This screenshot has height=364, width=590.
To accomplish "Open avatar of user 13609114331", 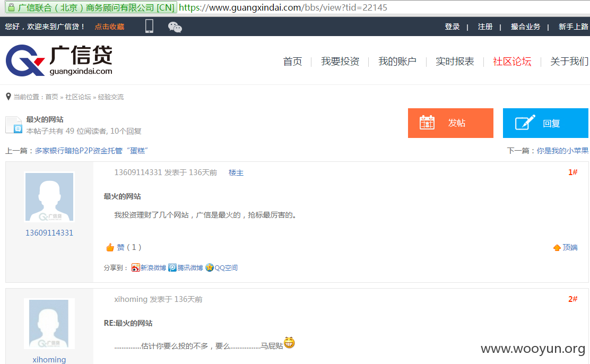I will 49,197.
